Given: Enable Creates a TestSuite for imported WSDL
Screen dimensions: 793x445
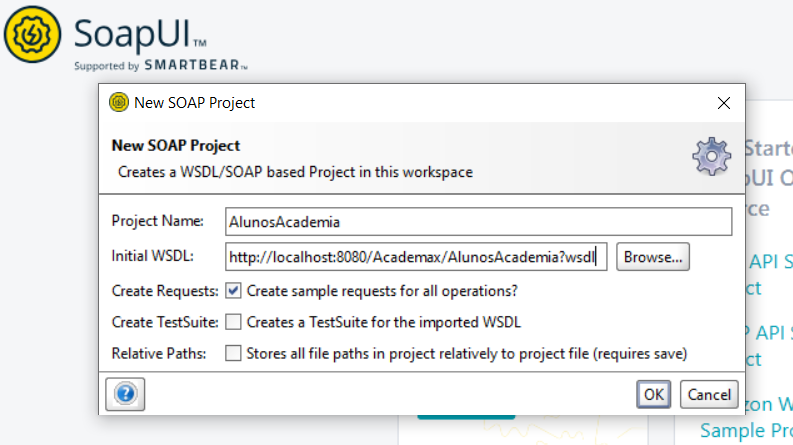Looking at the screenshot, I should [233, 322].
